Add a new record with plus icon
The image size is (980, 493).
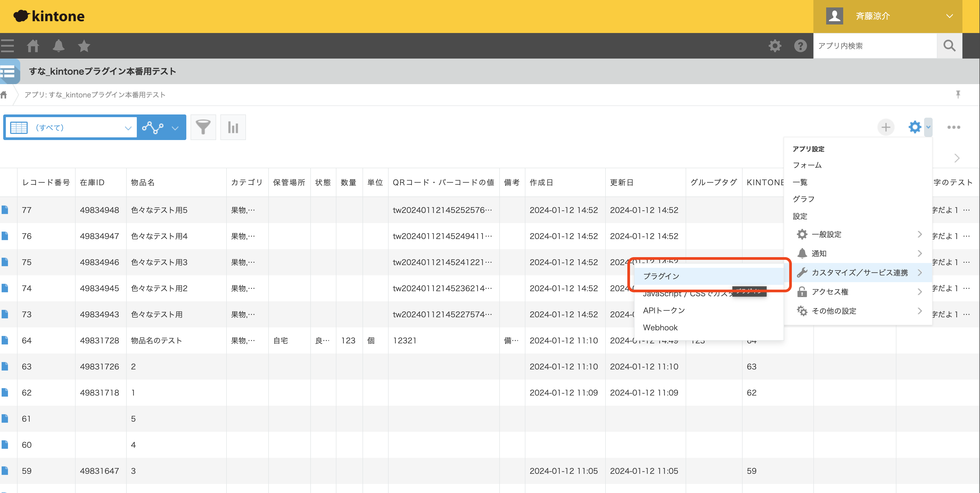point(886,127)
